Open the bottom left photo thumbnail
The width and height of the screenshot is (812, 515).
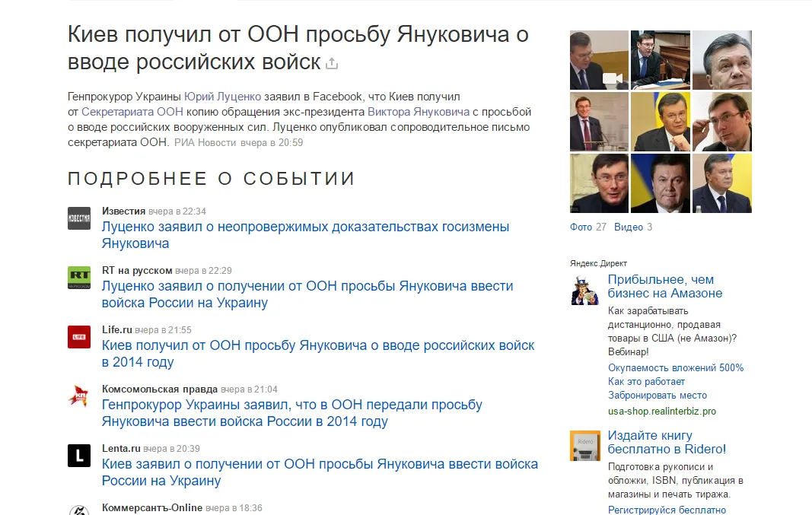tap(599, 183)
